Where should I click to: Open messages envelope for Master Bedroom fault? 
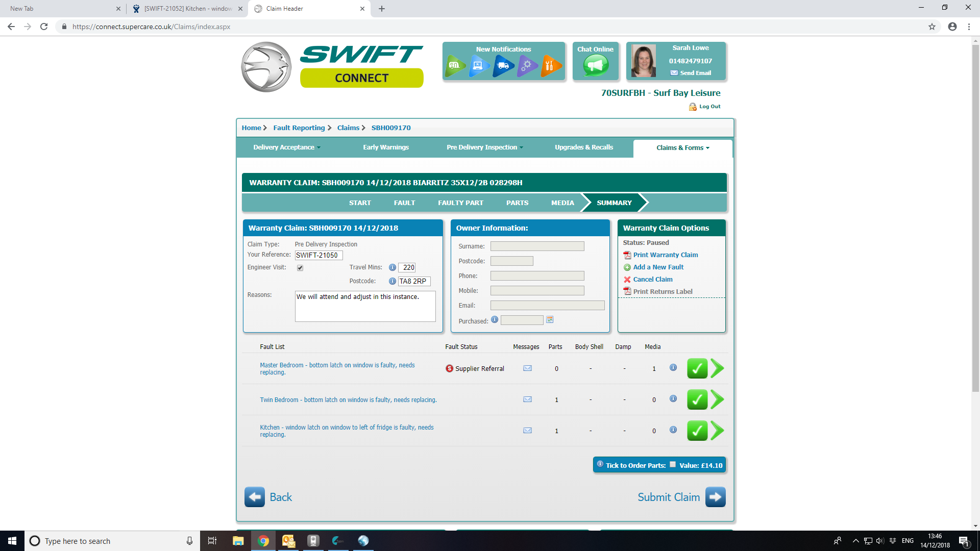527,368
